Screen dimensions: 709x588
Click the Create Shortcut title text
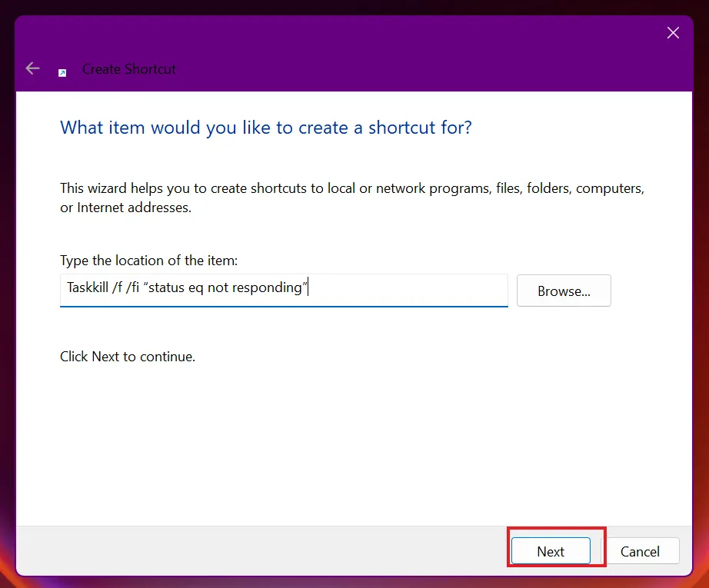(x=129, y=69)
